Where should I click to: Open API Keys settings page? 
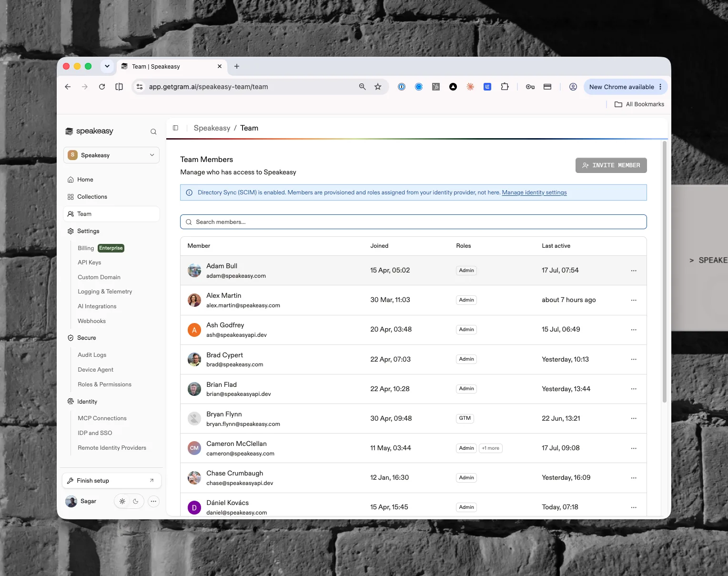point(90,263)
